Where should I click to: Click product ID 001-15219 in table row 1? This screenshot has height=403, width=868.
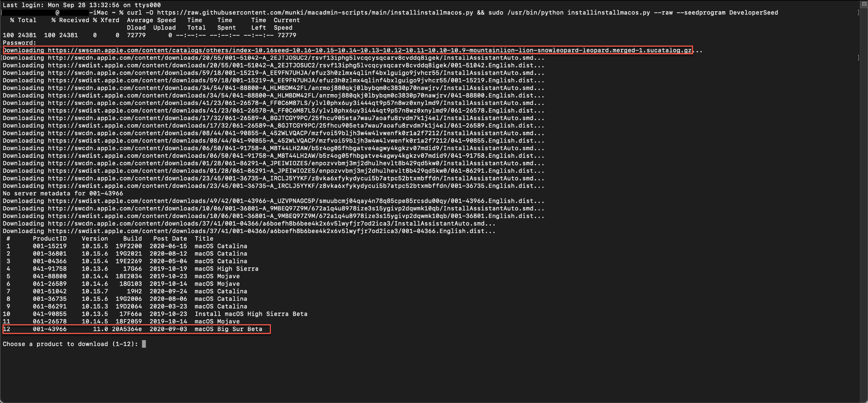tap(50, 247)
